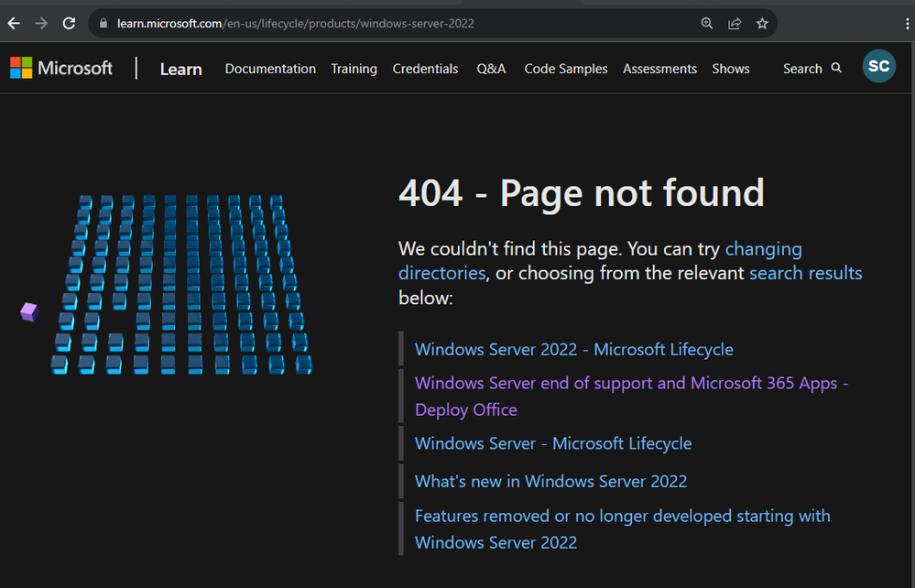The image size is (915, 588).
Task: Click the '404 - Page not found' heading
Action: pyautogui.click(x=582, y=193)
